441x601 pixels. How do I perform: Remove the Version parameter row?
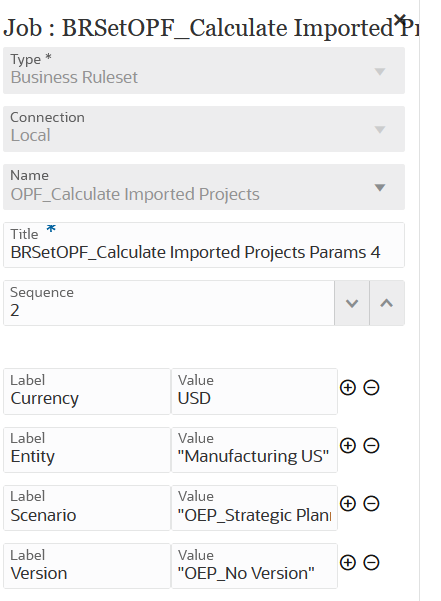[371, 562]
